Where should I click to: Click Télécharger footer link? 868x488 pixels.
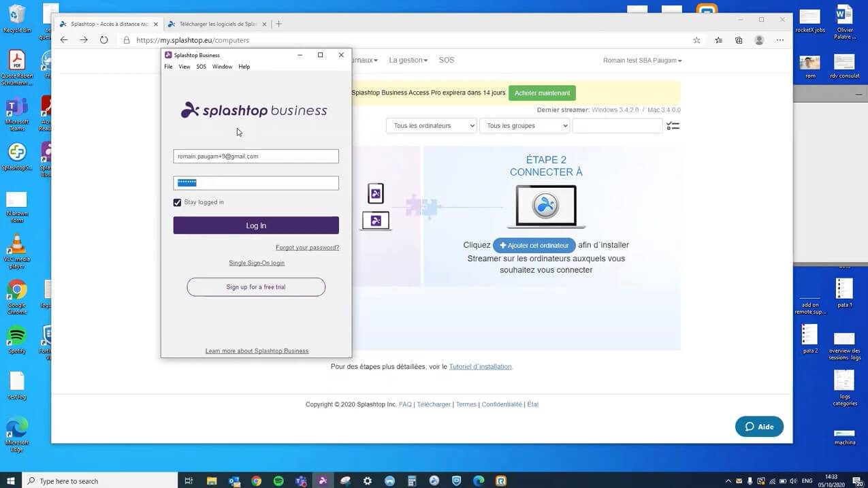(x=434, y=404)
